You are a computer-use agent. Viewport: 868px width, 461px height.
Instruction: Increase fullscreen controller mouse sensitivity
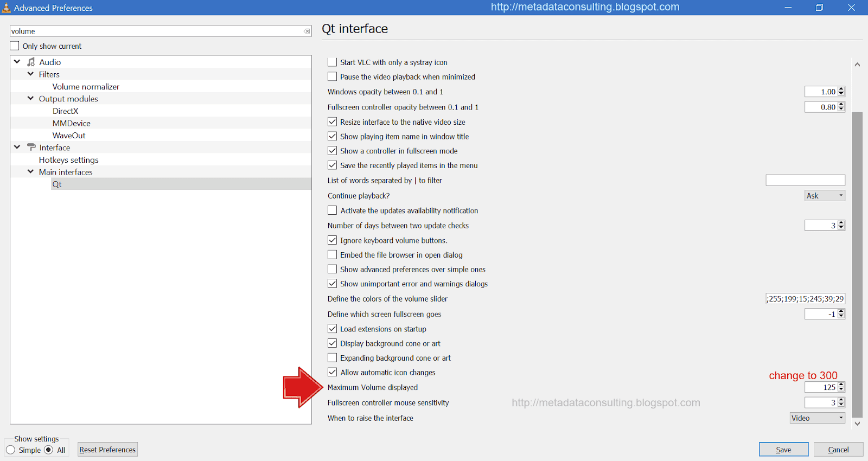click(x=841, y=400)
